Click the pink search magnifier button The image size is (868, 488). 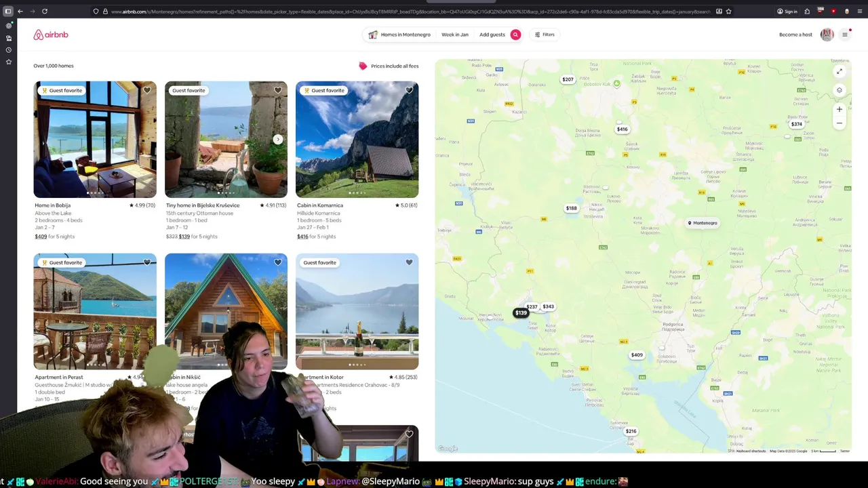coord(515,35)
